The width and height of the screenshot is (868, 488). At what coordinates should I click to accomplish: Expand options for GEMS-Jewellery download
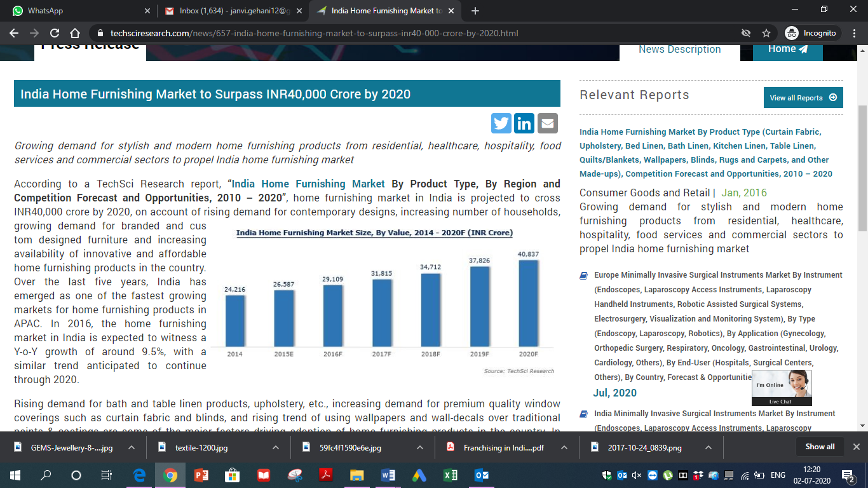point(131,447)
